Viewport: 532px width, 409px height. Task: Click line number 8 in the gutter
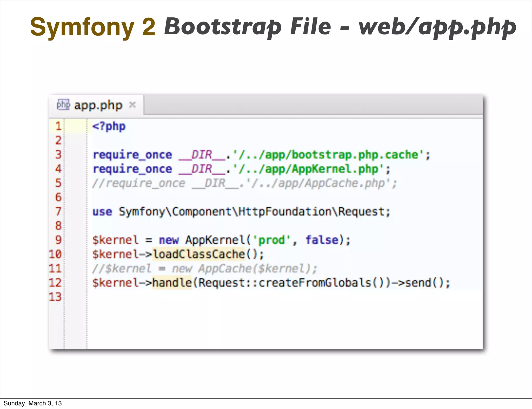(x=58, y=226)
